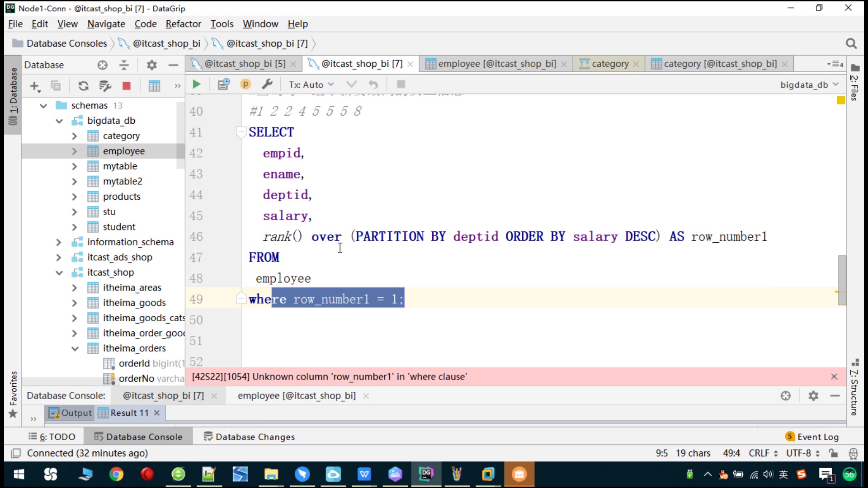Image resolution: width=868 pixels, height=488 pixels.
Task: Run the query with the green Execute button
Action: pos(196,84)
